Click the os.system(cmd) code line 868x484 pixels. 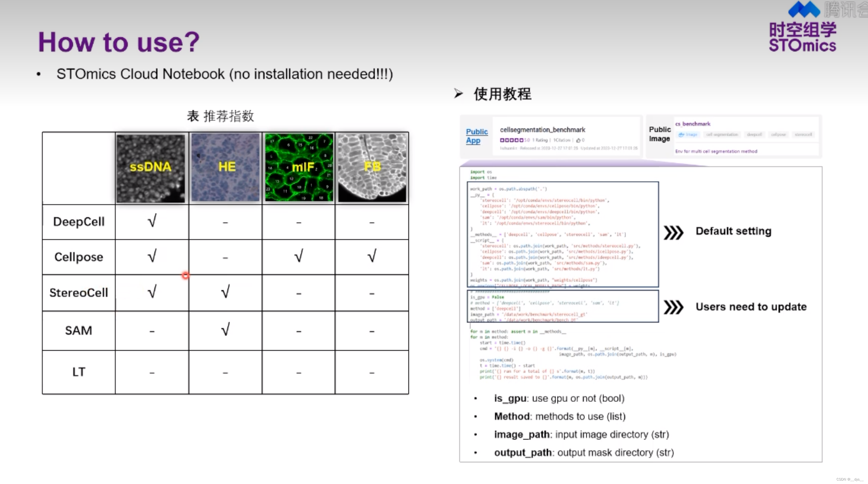[496, 360]
